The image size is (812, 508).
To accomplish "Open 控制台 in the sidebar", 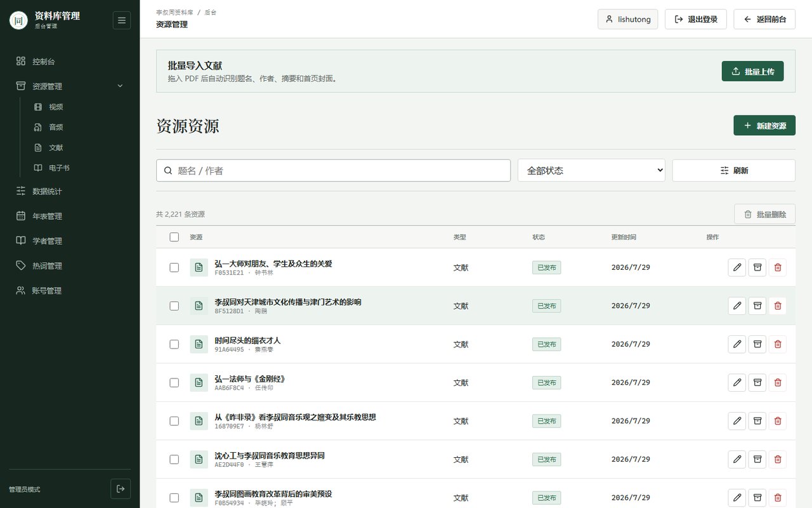I will pyautogui.click(x=70, y=62).
